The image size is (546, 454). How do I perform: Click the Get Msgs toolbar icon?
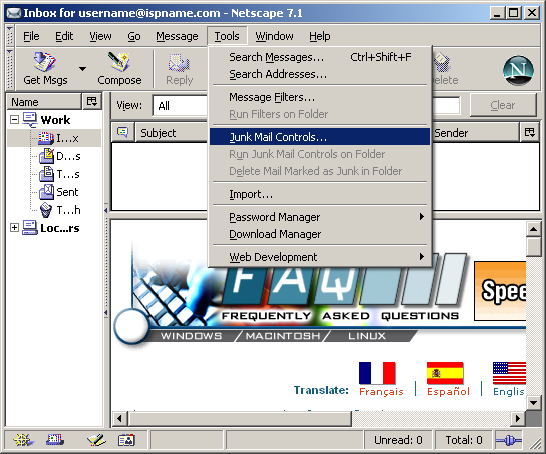(45, 63)
